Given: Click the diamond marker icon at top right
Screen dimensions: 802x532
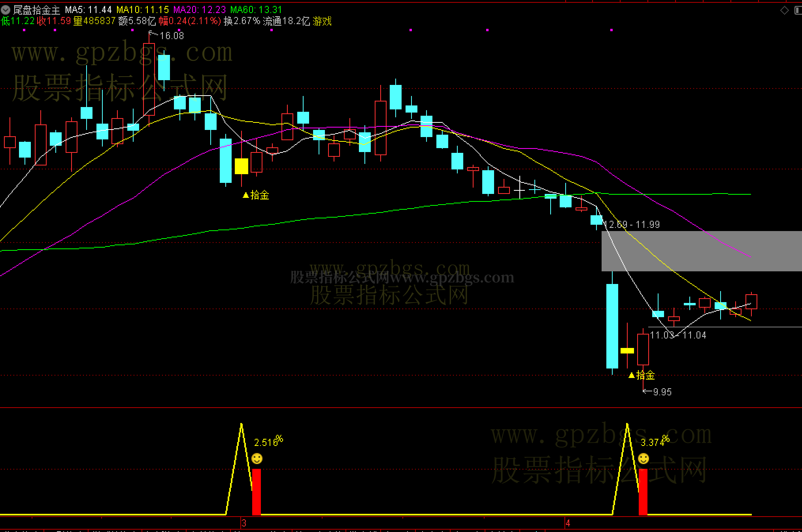Looking at the screenshot, I should (785, 10).
